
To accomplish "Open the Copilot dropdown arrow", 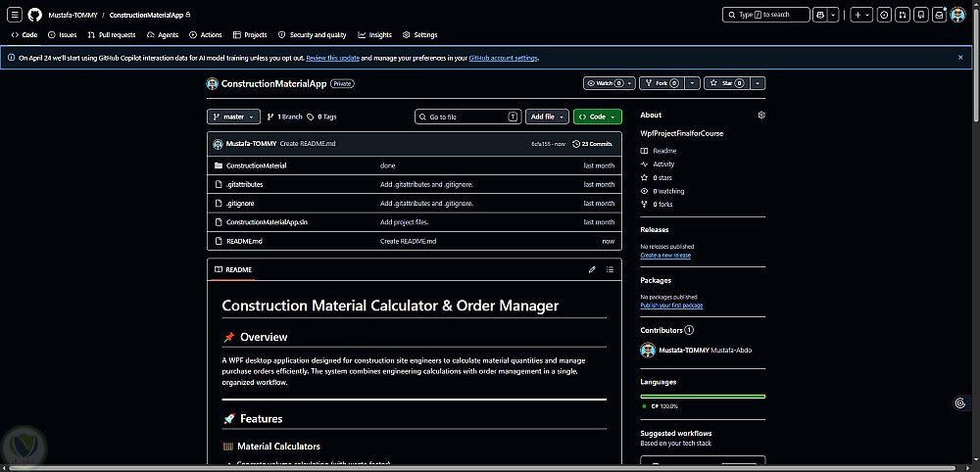I will point(833,15).
